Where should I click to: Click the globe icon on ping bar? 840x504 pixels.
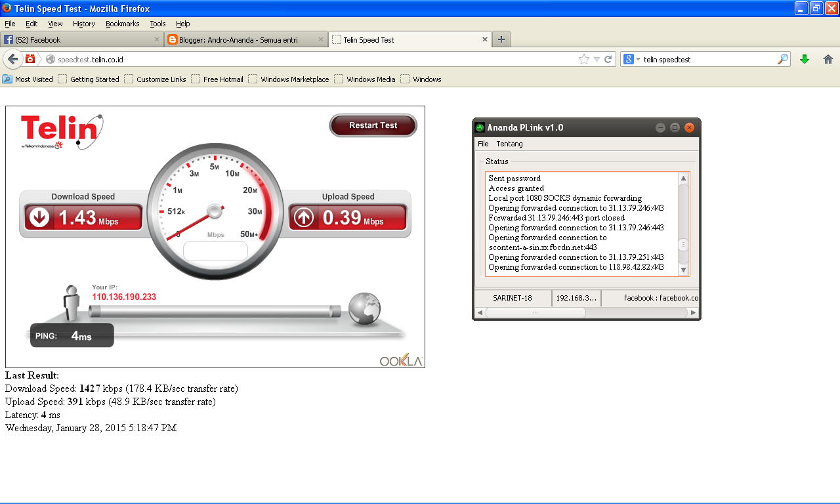pyautogui.click(x=364, y=308)
